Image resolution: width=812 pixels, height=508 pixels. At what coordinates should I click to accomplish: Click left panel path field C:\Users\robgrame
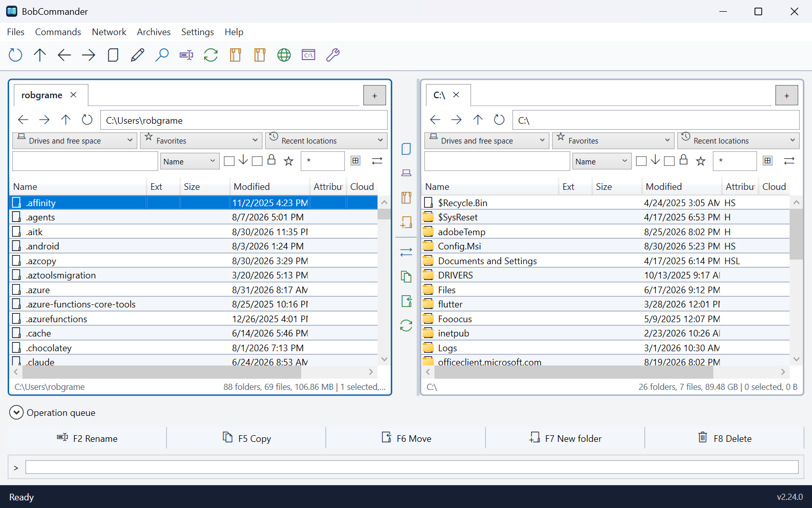coord(244,120)
